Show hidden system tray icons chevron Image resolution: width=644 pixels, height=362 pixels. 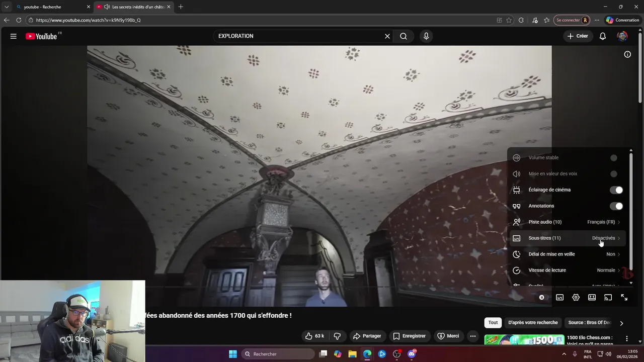click(563, 354)
